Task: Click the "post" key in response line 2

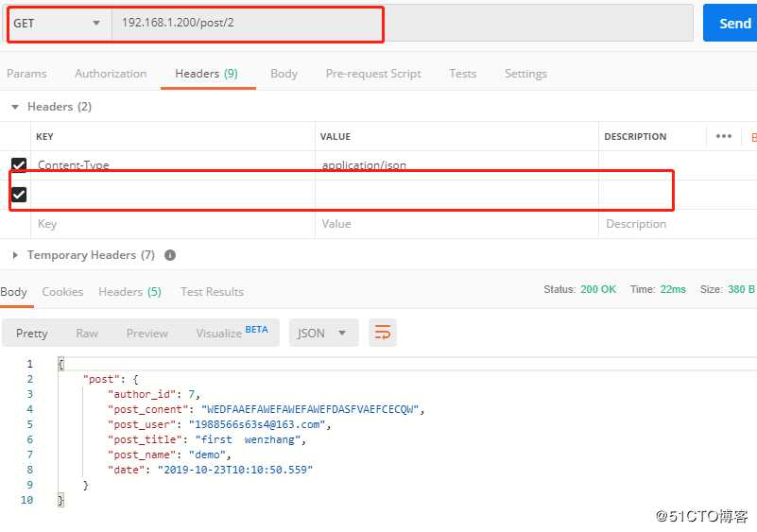Action: click(101, 379)
